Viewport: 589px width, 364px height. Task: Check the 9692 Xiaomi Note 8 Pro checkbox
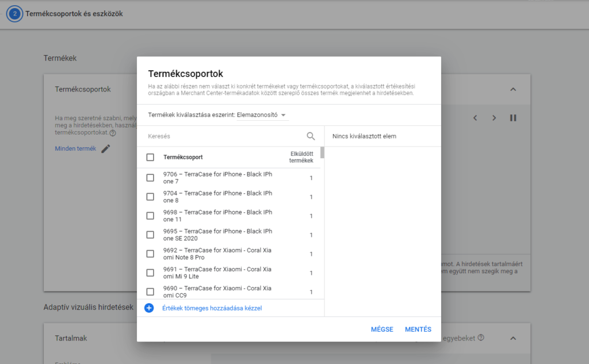coord(150,254)
